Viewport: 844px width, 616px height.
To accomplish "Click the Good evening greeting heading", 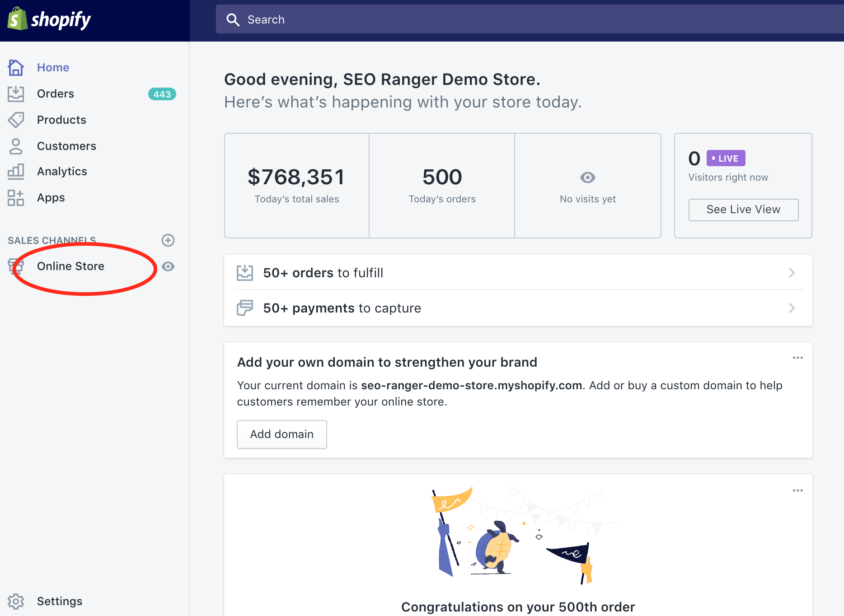I will 382,79.
